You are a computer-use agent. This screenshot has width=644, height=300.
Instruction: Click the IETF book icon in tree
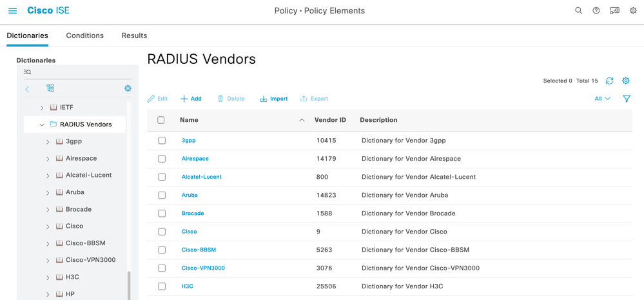pos(54,107)
